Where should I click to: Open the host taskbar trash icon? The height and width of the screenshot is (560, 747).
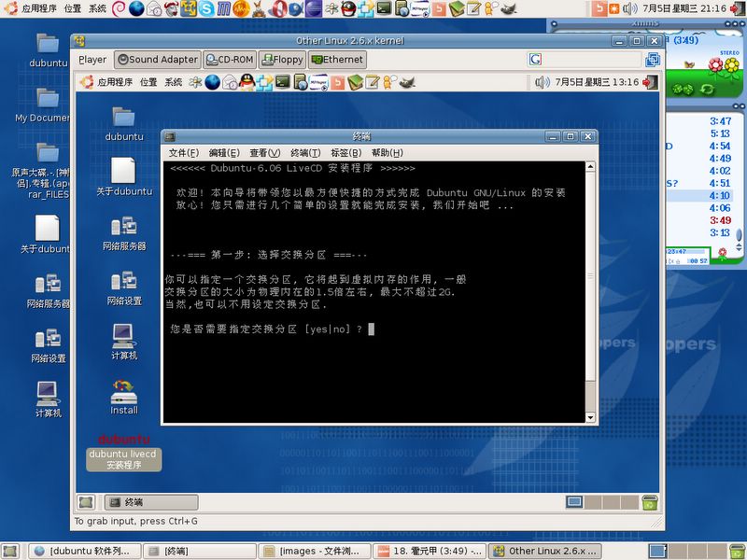click(x=738, y=552)
